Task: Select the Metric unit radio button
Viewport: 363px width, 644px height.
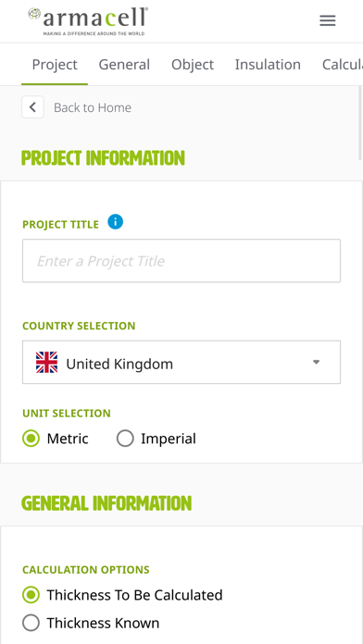Action: (31, 439)
